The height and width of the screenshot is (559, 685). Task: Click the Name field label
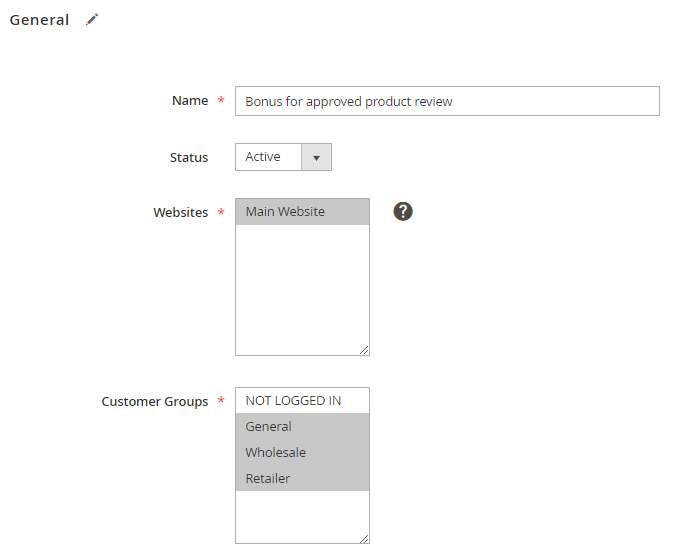coord(190,101)
